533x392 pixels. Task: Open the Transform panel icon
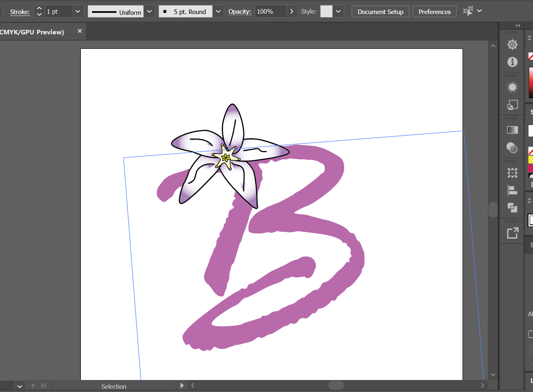click(x=513, y=173)
